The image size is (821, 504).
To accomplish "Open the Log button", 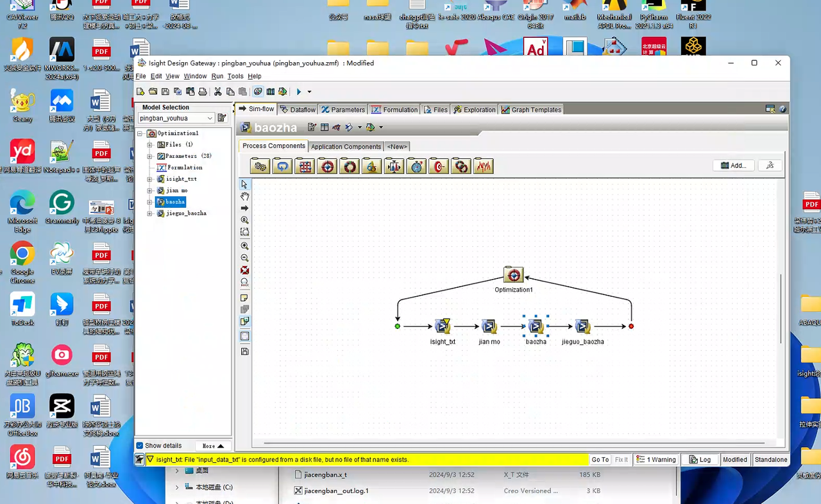I will click(699, 460).
